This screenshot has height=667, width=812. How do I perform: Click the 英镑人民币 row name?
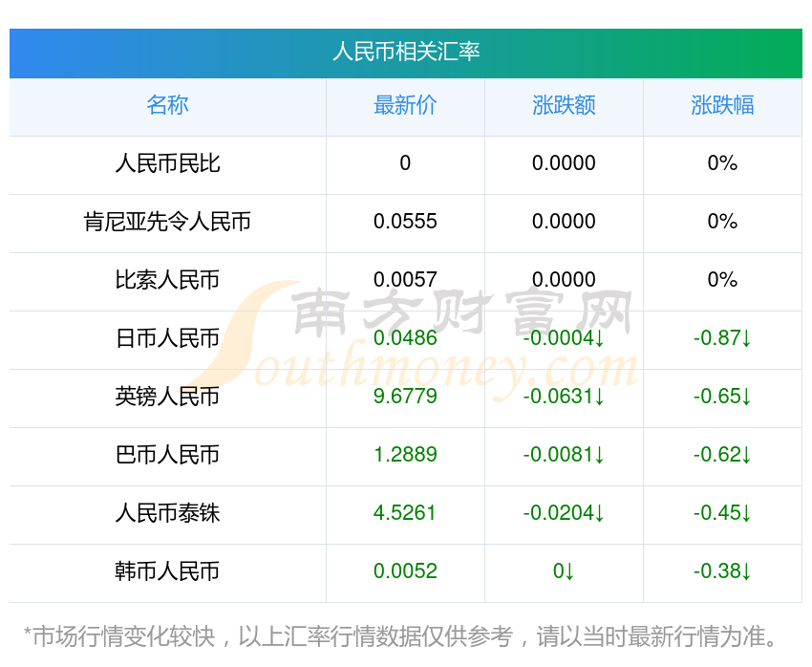coord(167,397)
